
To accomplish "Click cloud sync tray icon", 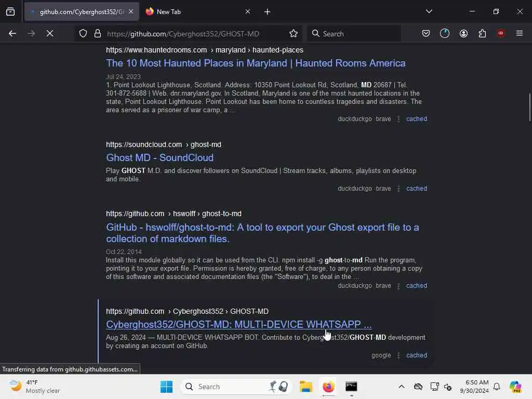I will pyautogui.click(x=418, y=387).
